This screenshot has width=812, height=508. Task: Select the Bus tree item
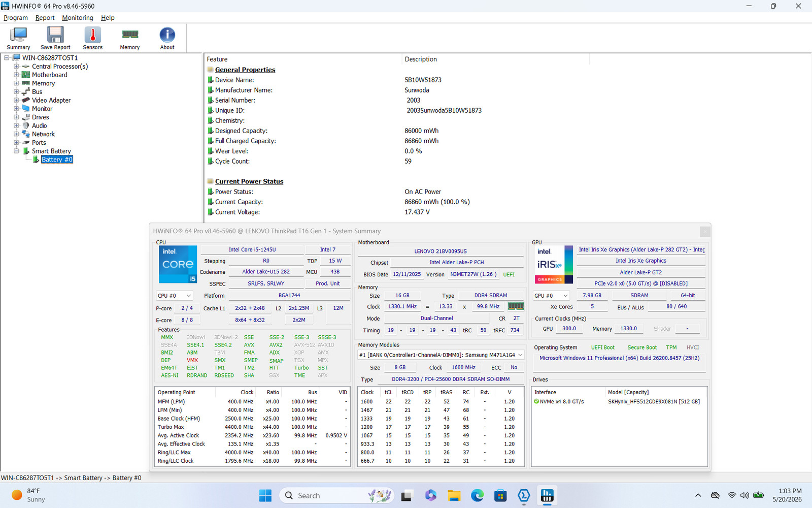tap(37, 92)
